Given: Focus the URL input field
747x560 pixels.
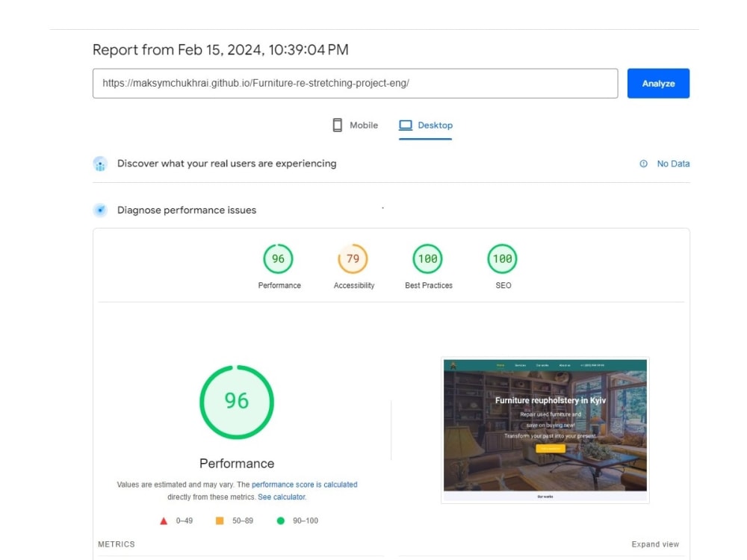Looking at the screenshot, I should pos(355,84).
